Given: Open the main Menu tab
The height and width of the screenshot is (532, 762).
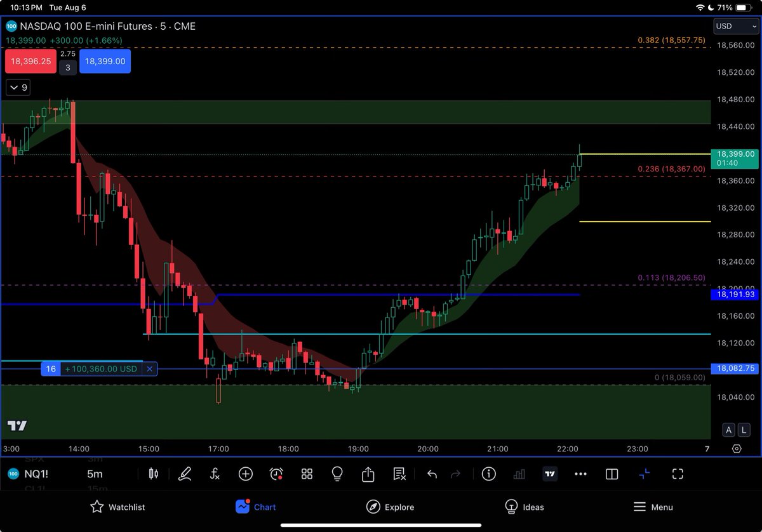Looking at the screenshot, I should click(653, 507).
